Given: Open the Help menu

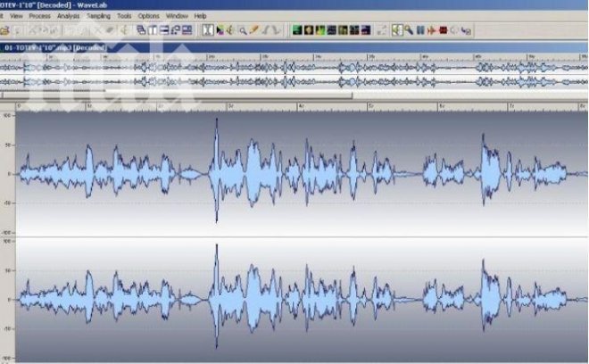Looking at the screenshot, I should (x=200, y=16).
